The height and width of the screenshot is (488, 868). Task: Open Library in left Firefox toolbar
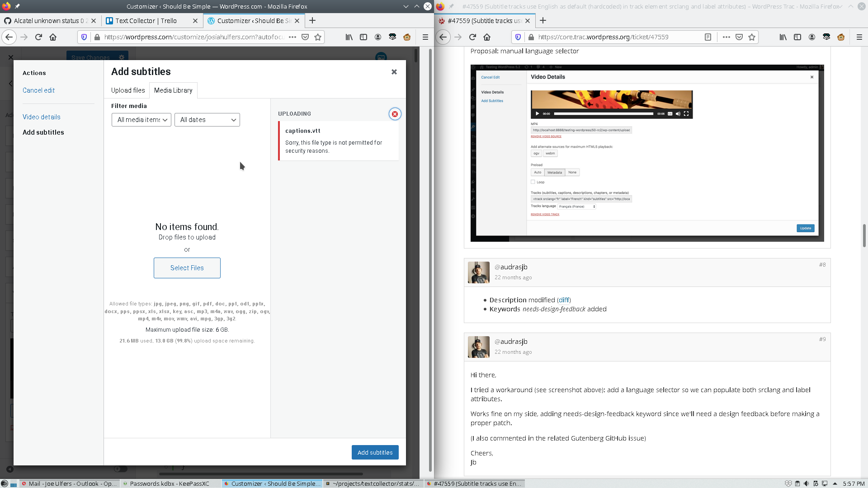(x=349, y=37)
